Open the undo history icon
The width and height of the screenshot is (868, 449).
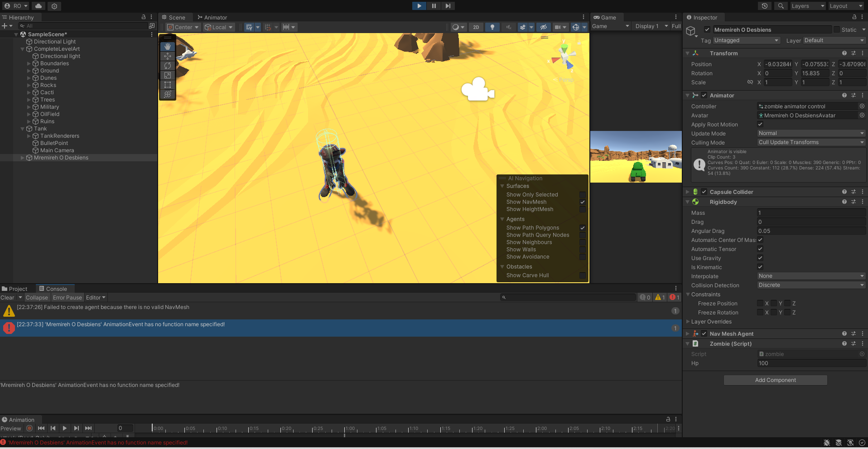(x=765, y=6)
